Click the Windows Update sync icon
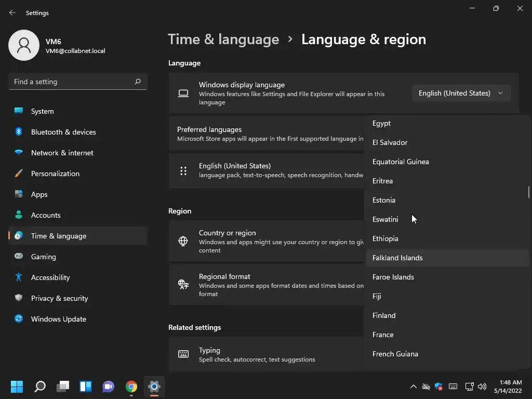The image size is (532, 399). [19, 318]
